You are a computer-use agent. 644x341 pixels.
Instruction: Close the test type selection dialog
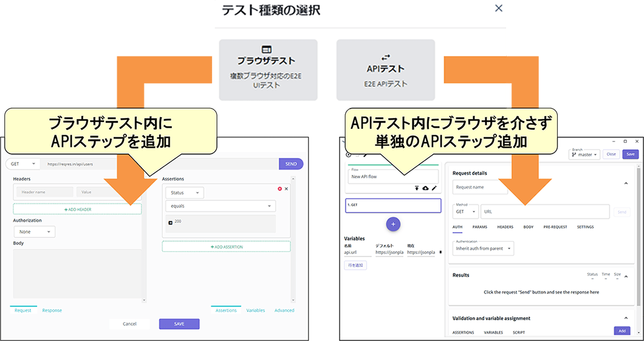499,9
